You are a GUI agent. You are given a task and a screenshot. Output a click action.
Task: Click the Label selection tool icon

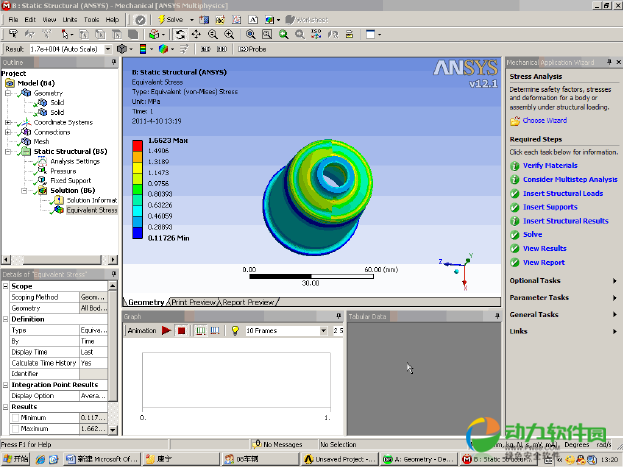tap(13, 35)
